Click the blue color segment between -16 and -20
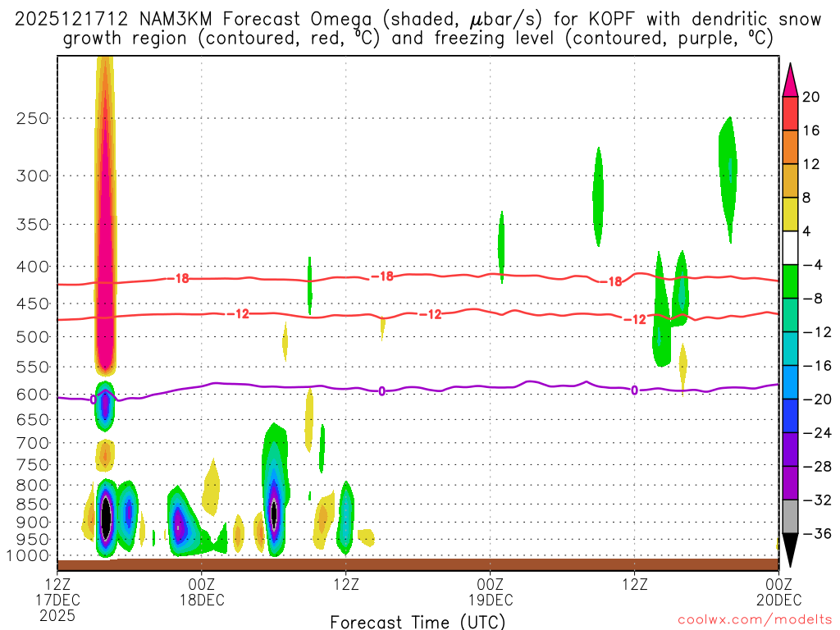This screenshot has width=840, height=630. [790, 382]
